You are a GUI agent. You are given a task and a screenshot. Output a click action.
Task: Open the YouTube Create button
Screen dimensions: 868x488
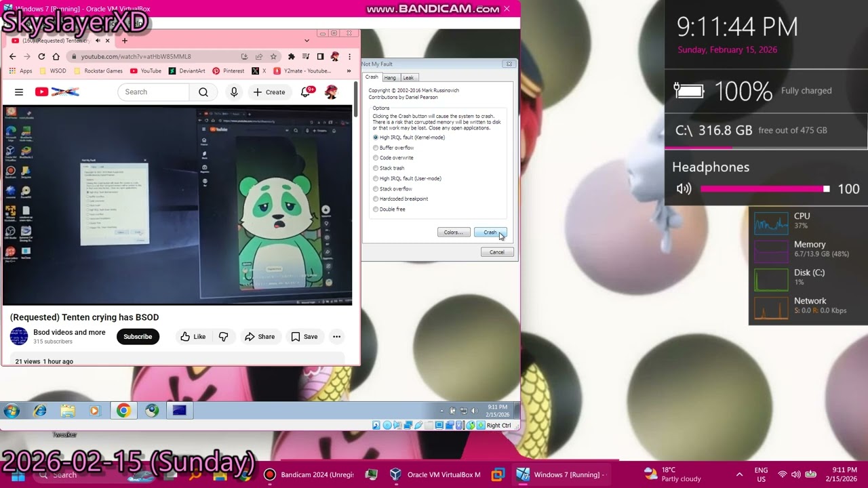click(x=269, y=92)
